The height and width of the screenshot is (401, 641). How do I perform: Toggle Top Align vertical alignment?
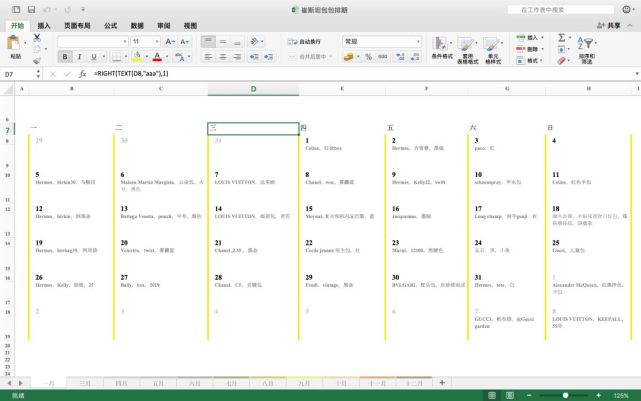point(208,41)
